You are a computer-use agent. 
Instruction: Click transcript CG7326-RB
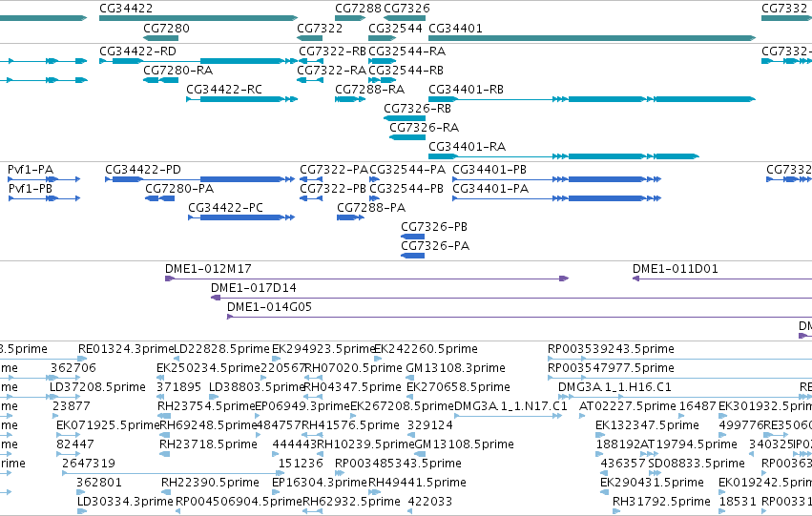click(417, 109)
